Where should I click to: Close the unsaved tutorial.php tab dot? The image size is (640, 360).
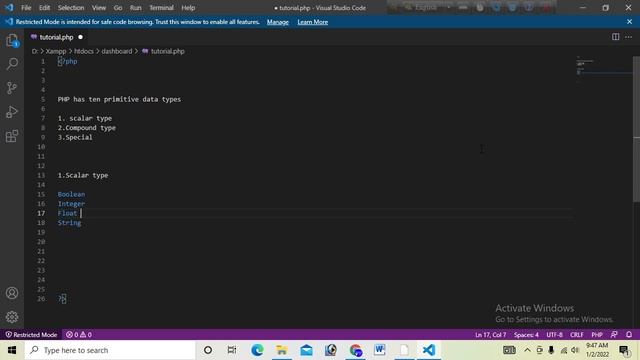click(x=80, y=37)
